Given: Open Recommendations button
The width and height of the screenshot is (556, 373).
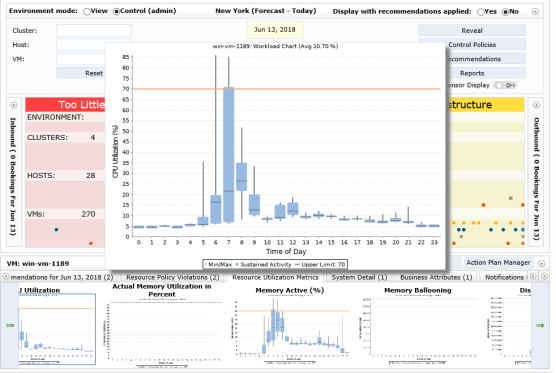Looking at the screenshot, I should click(x=485, y=59).
